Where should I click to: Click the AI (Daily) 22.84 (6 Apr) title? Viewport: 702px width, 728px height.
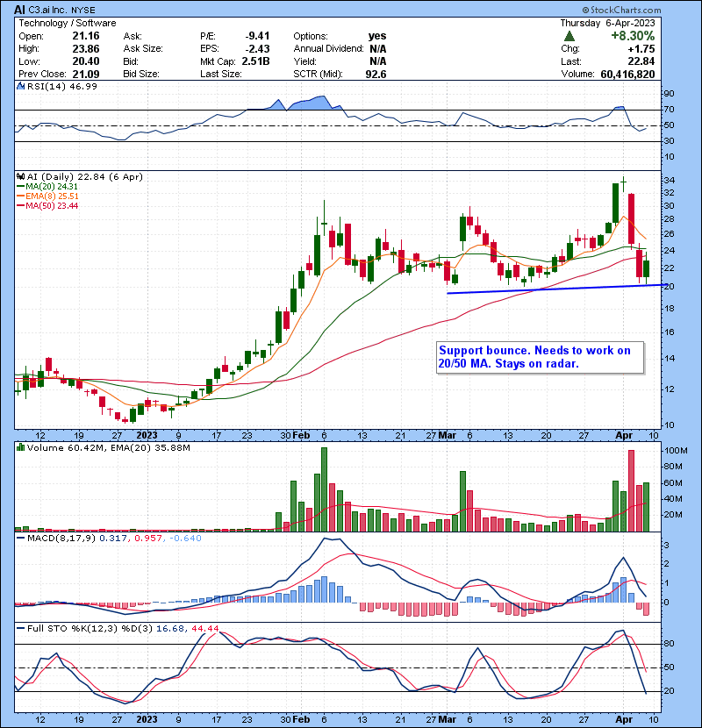point(85,176)
